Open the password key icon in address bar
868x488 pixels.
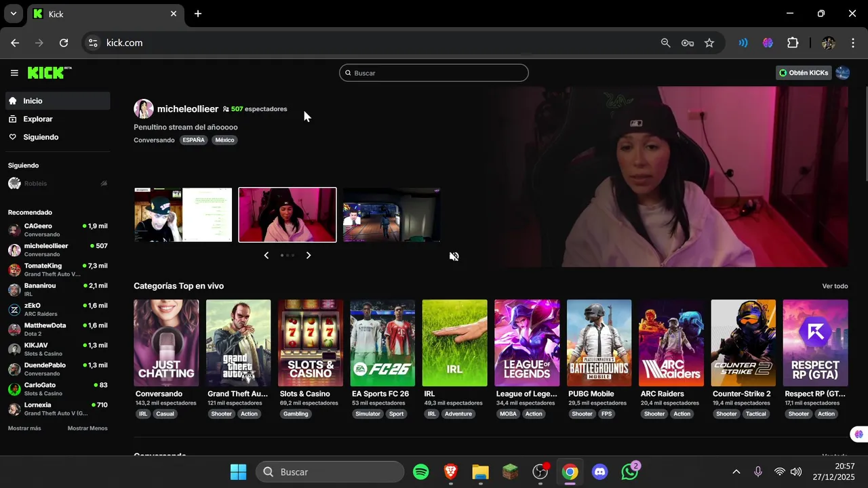(688, 43)
